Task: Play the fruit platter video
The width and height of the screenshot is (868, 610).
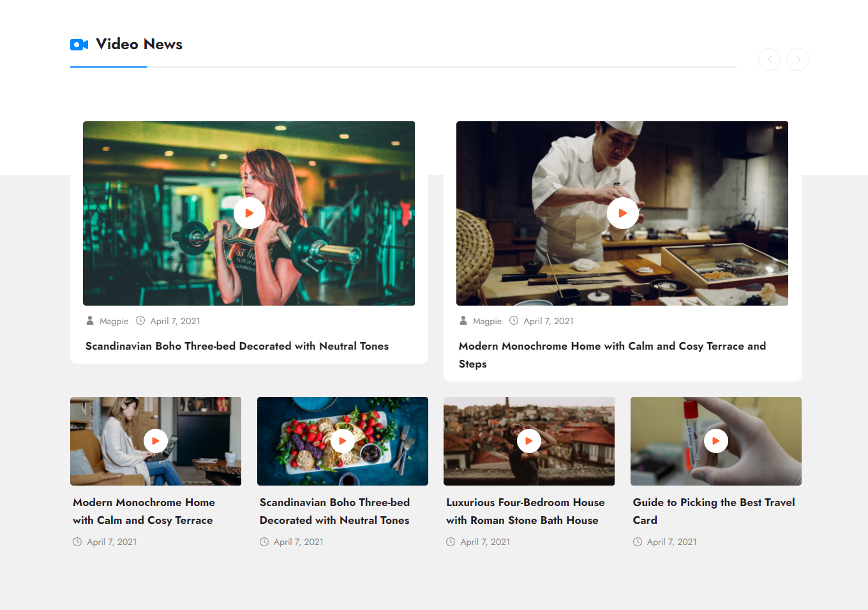Action: [x=342, y=440]
